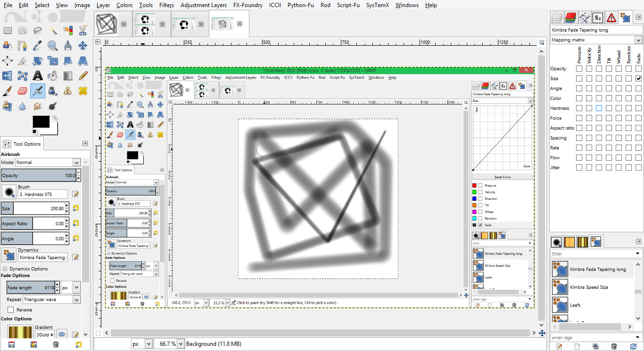The image size is (644, 351).
Task: Select the Move tool in the toolbox
Action: pos(83,46)
